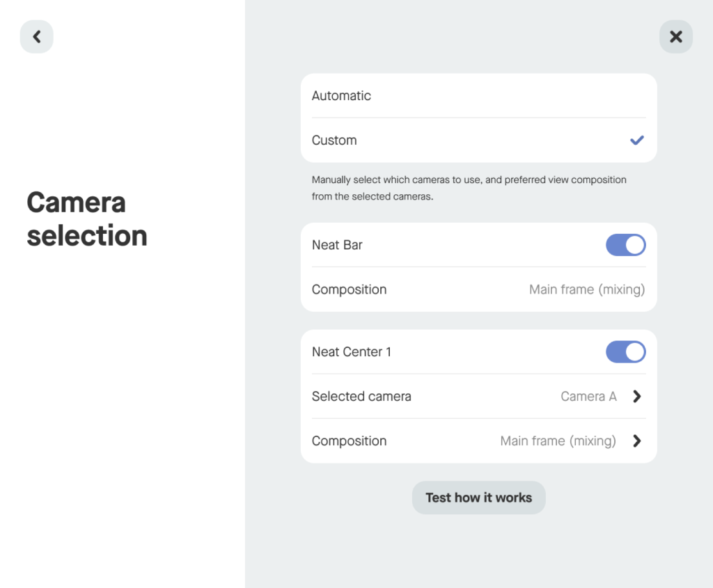The height and width of the screenshot is (588, 713).
Task: Click the Camera selection heading
Action: pos(87,219)
